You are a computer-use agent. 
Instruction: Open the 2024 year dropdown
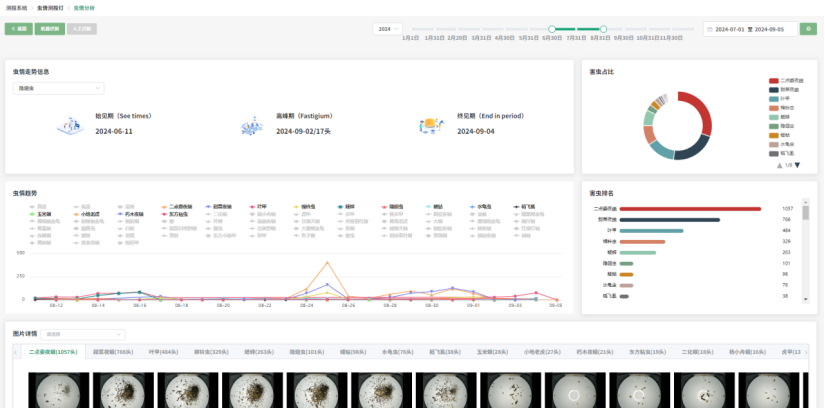387,29
